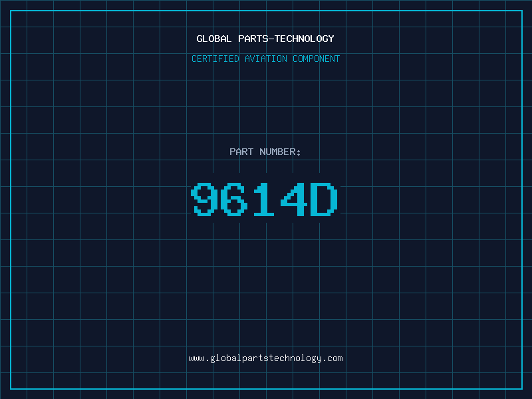
Task: Click the large digit 1 of the part number
Action: coord(263,199)
